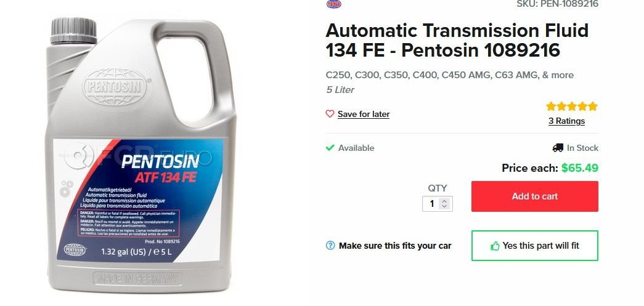Open the Pentosin ATF 134 FE bottle image
644x306 pixels.
click(141, 155)
